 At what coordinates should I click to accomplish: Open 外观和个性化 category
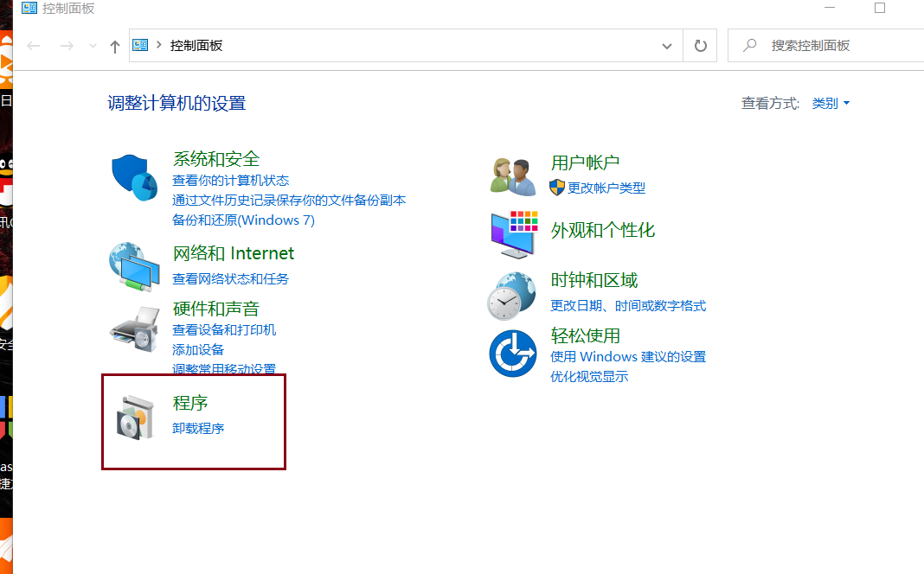pyautogui.click(x=602, y=230)
